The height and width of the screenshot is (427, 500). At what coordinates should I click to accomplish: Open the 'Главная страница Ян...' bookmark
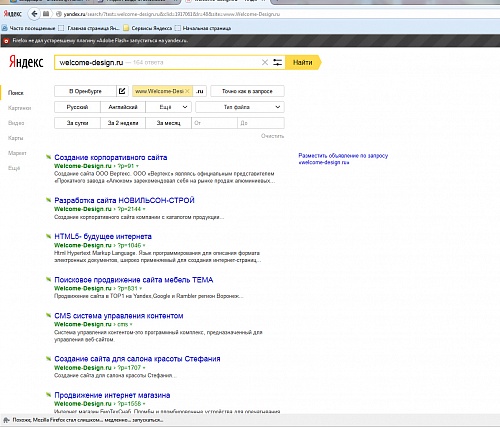tap(89, 28)
